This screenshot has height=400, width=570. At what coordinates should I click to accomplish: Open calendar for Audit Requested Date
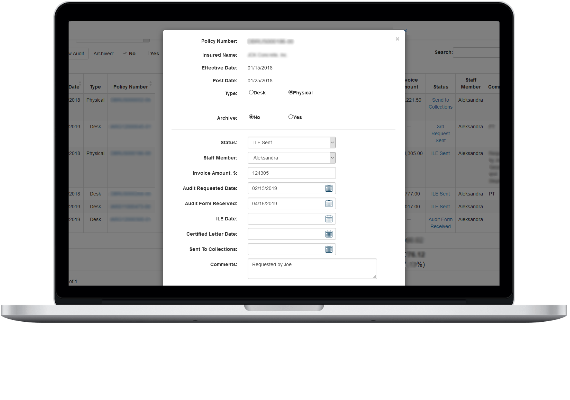tap(329, 188)
